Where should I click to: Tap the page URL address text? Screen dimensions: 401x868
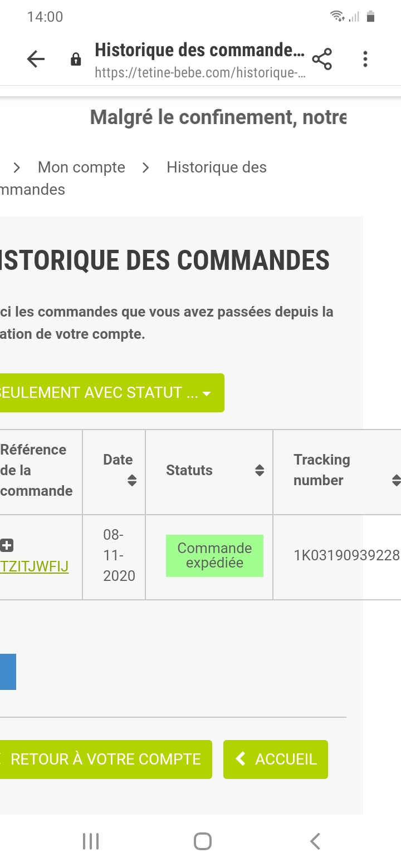point(200,73)
